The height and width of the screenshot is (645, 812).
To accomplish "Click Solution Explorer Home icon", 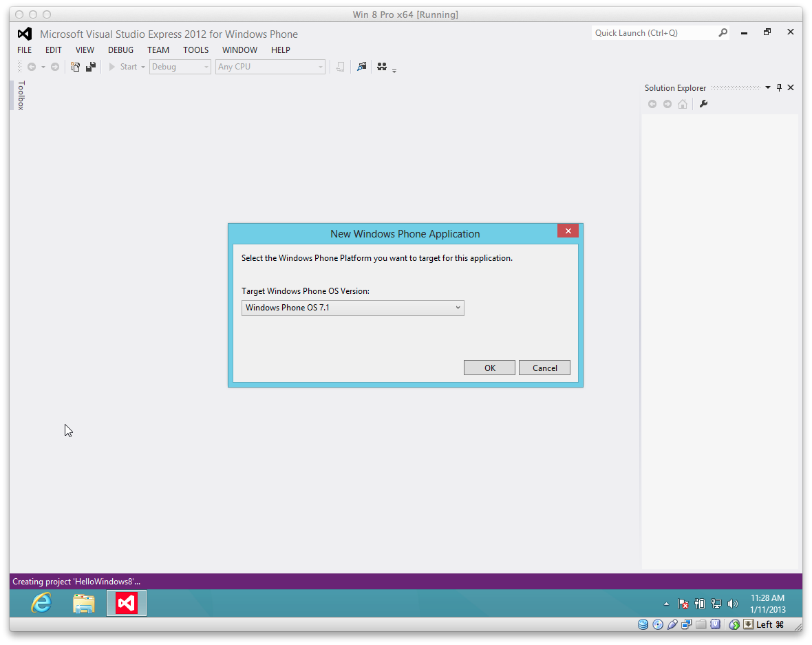I will [683, 104].
